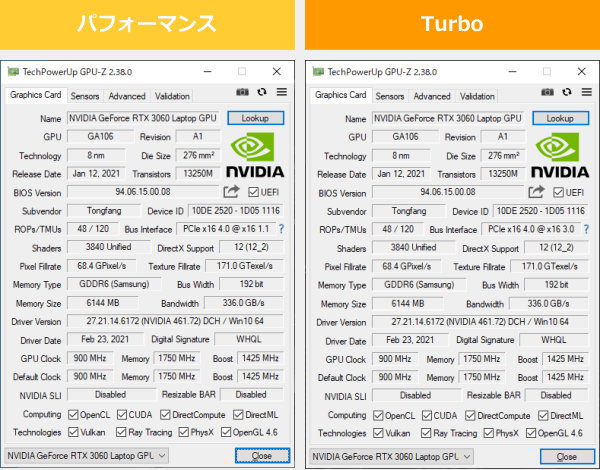
Task: Click Bus Interface value 'PCIe x16 4.0 @ x16 1.1'
Action: [226, 229]
